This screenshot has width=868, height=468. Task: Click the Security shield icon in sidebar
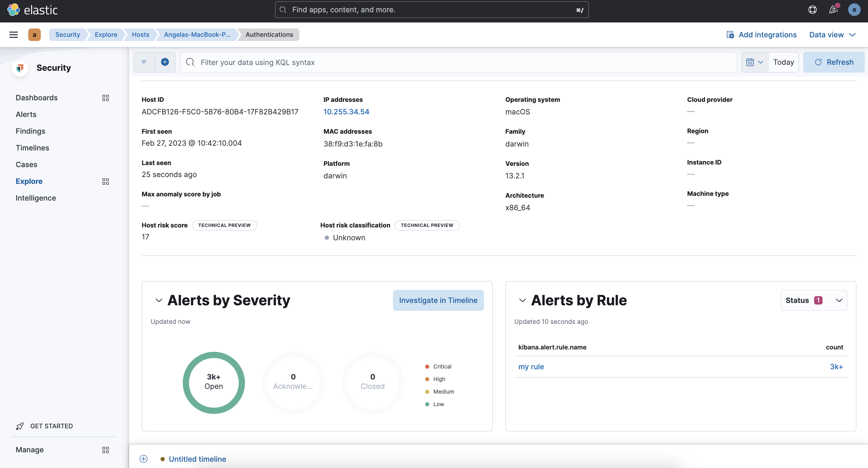pyautogui.click(x=20, y=68)
